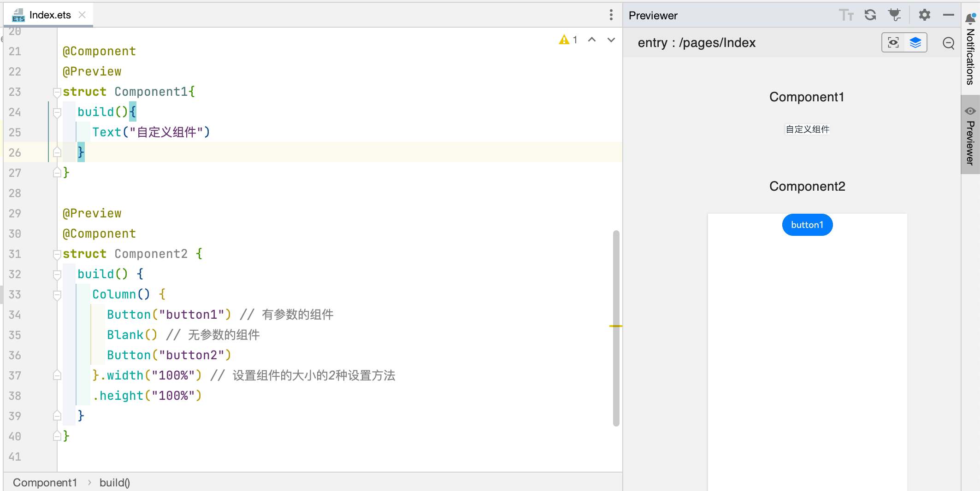
Task: Click the warning indicator showing 1 problem
Action: (x=568, y=40)
